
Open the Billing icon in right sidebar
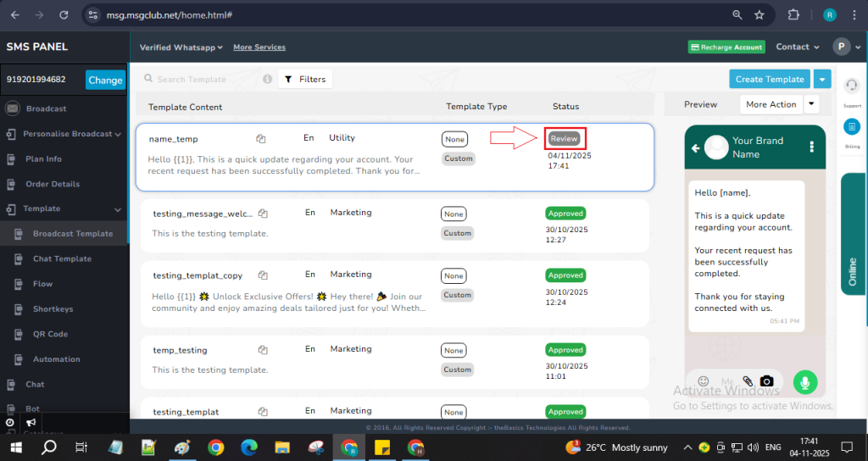click(x=852, y=126)
